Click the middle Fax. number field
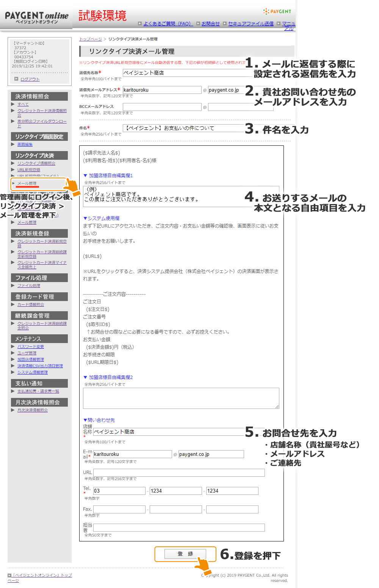 click(x=175, y=509)
